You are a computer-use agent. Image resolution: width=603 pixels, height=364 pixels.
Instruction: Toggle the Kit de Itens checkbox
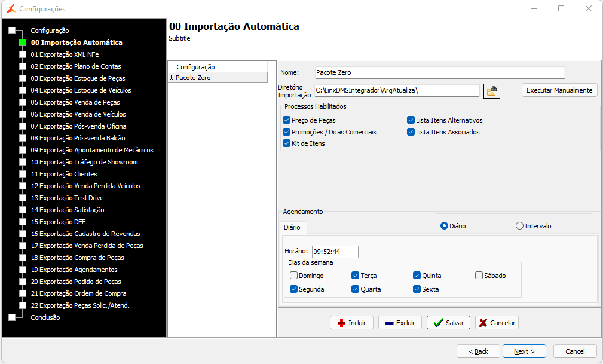coord(287,143)
